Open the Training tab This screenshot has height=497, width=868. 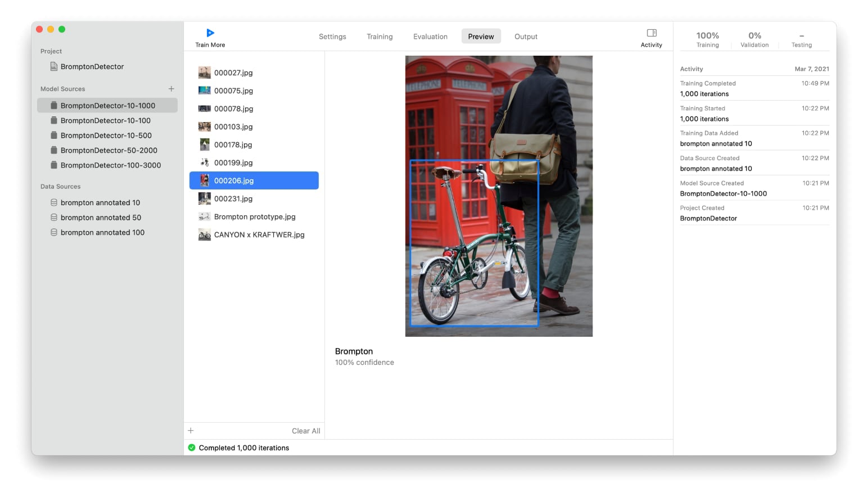point(379,37)
